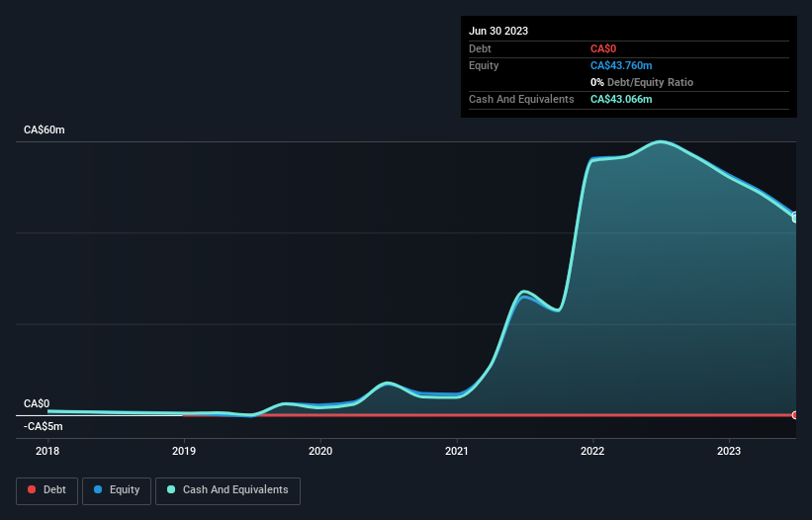Click the teal Cash And Equivalents legend dot
812x520 pixels.
click(x=171, y=489)
